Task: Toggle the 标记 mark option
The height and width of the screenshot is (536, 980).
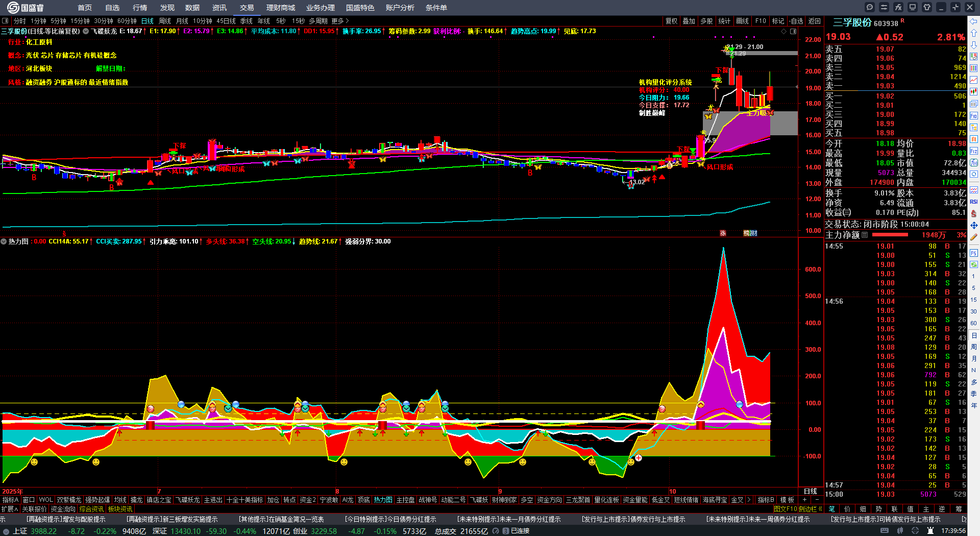Action: pos(778,21)
